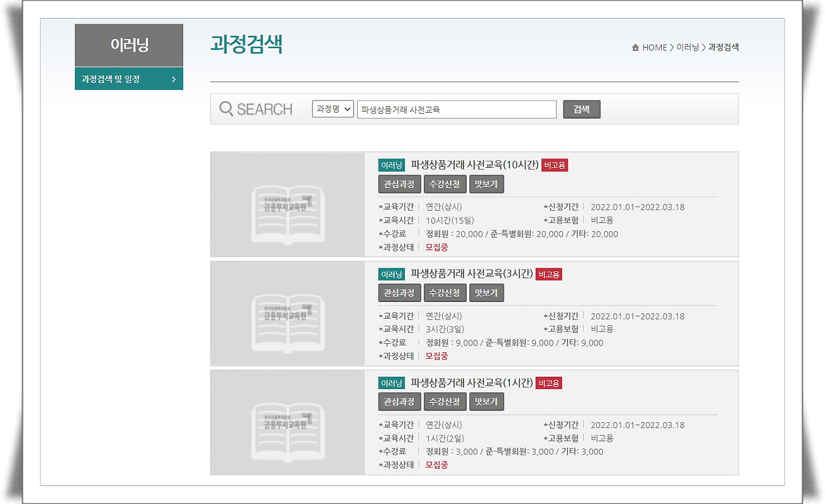Add the 10시간 course to 관심과정

pos(399,184)
